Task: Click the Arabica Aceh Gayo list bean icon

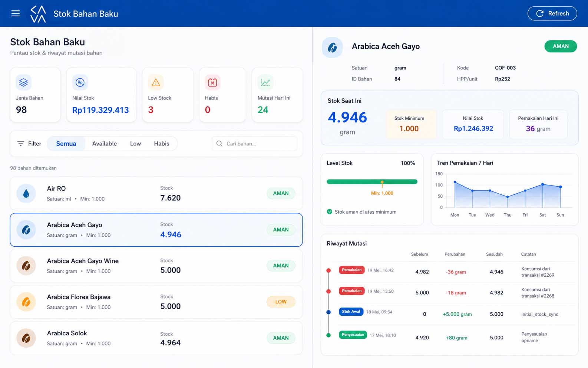Action: [26, 230]
